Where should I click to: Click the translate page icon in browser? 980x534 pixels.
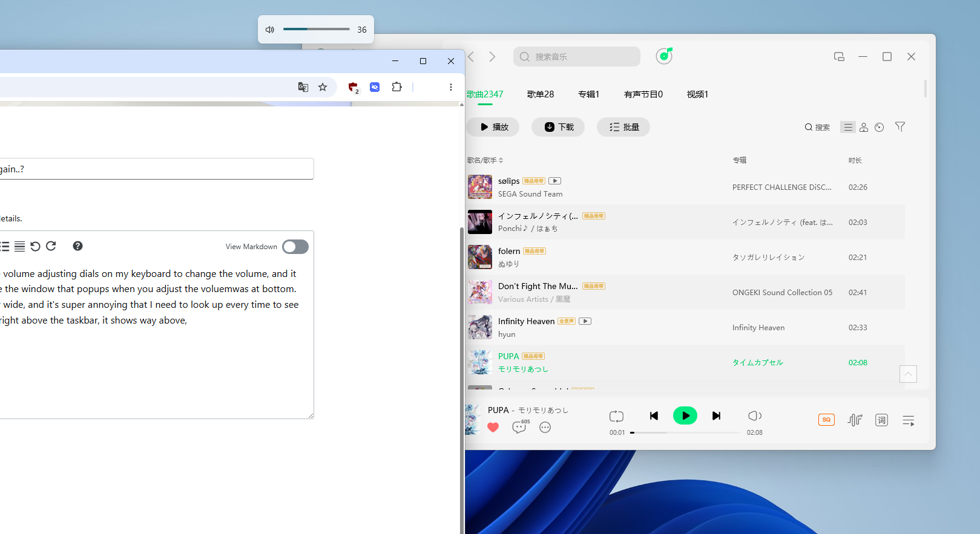pyautogui.click(x=303, y=87)
